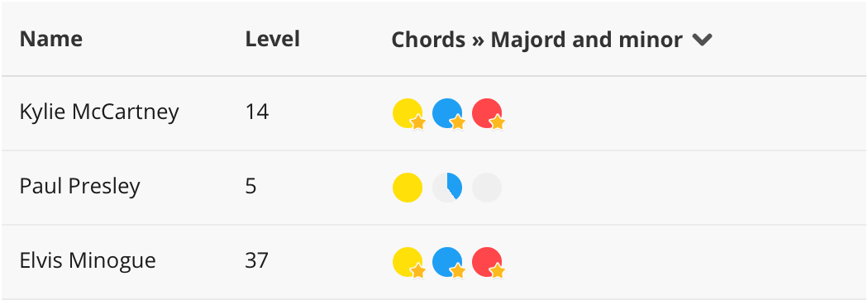
Task: Click Kylie McCartney's red progress circle
Action: click(x=487, y=113)
